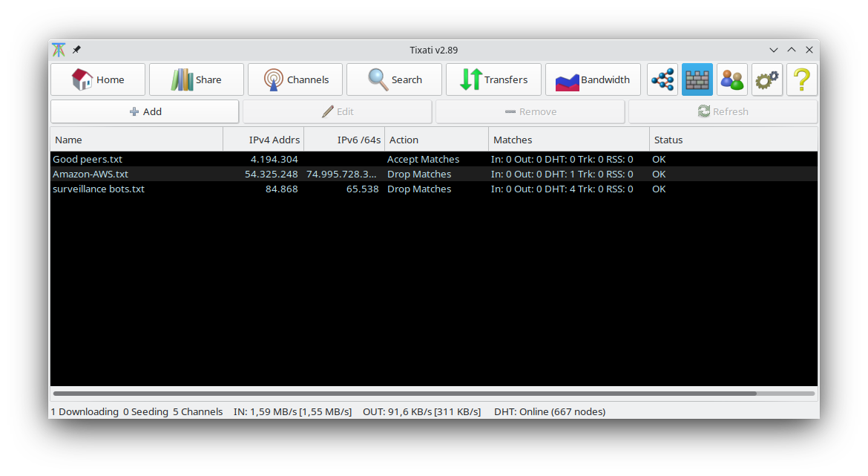Image resolution: width=868 pixels, height=476 pixels.
Task: Open the Bandwidth graphs
Action: tap(592, 79)
